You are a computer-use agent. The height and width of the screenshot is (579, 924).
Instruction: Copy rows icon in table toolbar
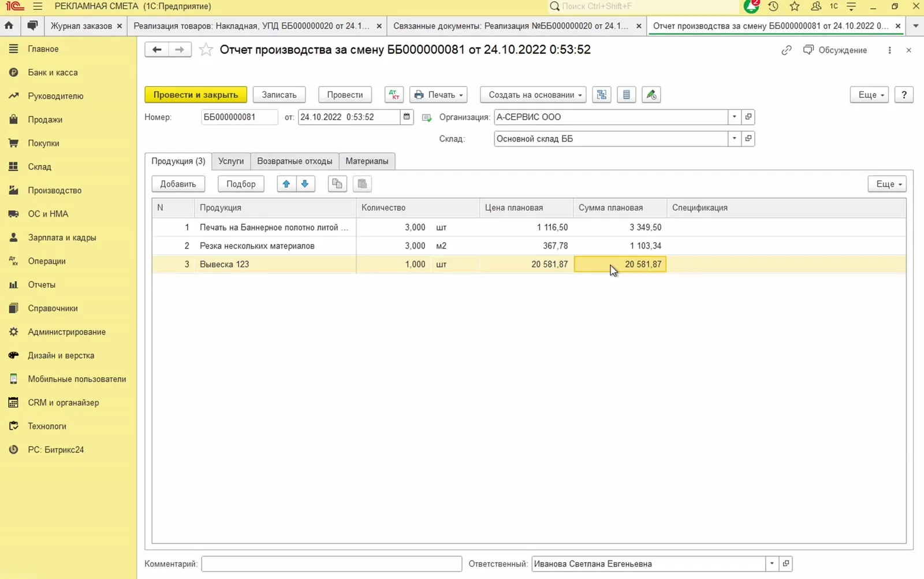coord(337,184)
